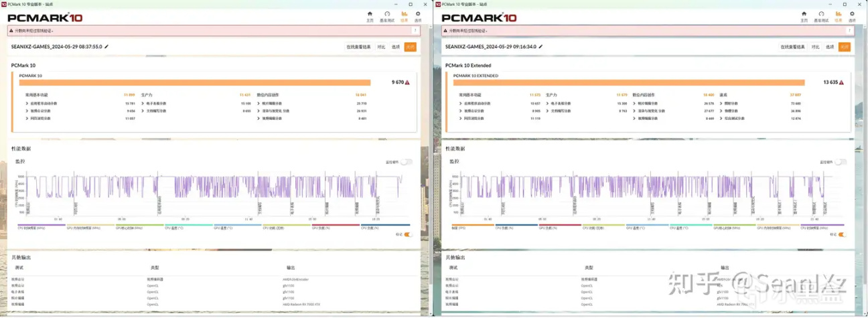Select Results (结果) icon in right window
Image resolution: width=868 pixels, height=318 pixels.
click(x=838, y=16)
